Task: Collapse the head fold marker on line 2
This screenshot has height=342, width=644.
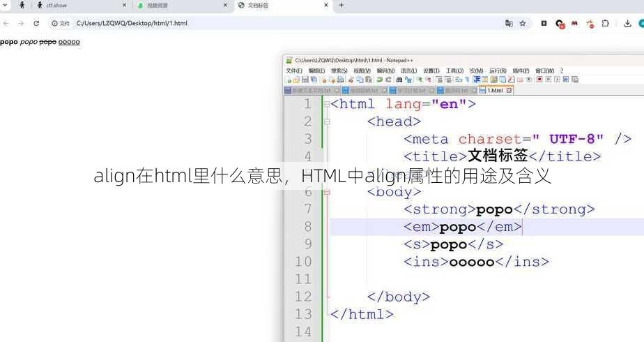Action: tap(327, 121)
